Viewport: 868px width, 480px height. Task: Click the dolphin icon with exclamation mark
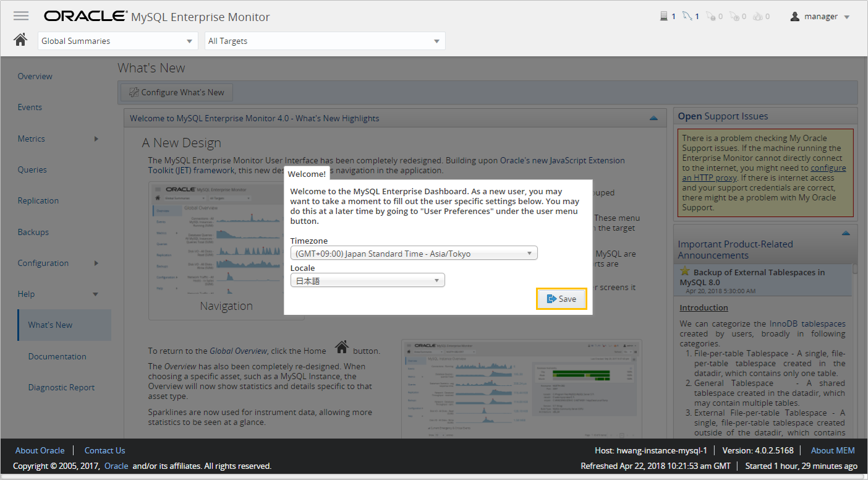coord(710,17)
